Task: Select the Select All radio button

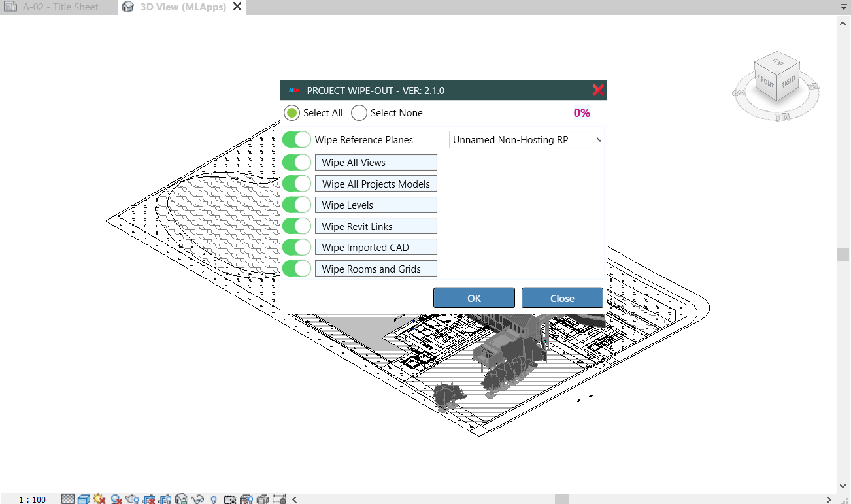Action: 292,113
